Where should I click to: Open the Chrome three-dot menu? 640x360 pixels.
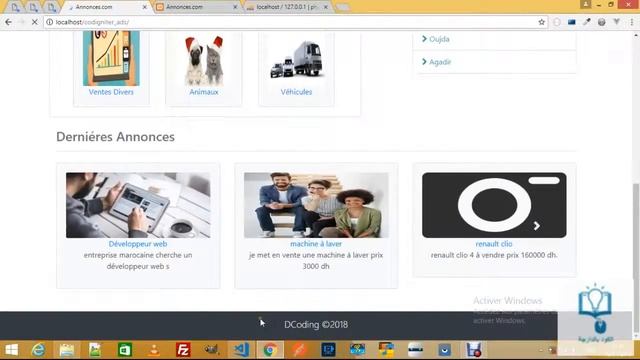(x=632, y=22)
